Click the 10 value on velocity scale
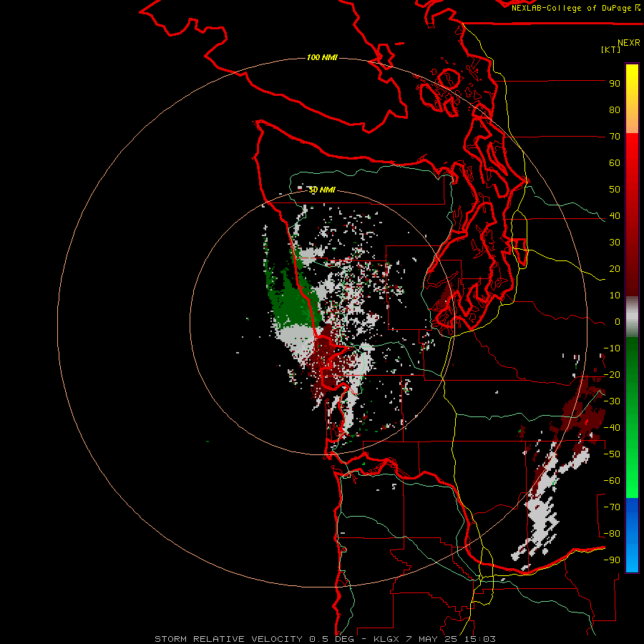 615,296
